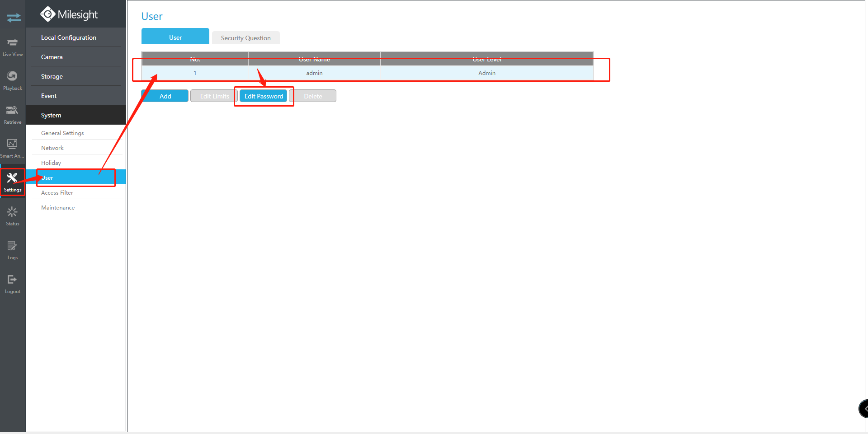Image resolution: width=868 pixels, height=434 pixels.
Task: Expand the Storage section
Action: 76,76
